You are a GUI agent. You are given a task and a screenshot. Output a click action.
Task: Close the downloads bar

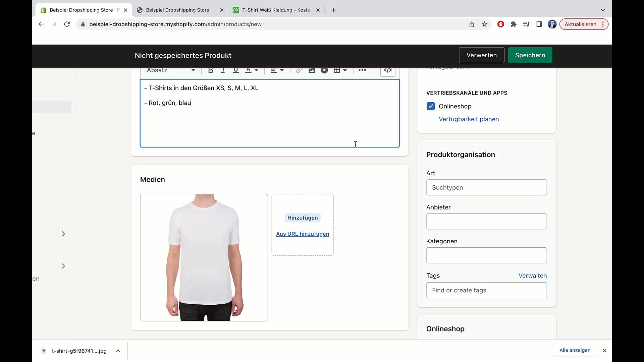pyautogui.click(x=604, y=350)
